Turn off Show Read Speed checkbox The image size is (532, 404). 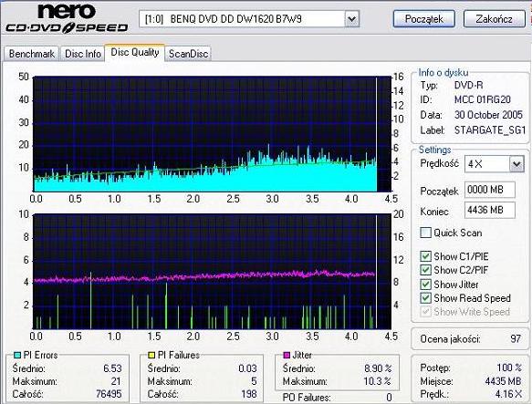tap(425, 298)
